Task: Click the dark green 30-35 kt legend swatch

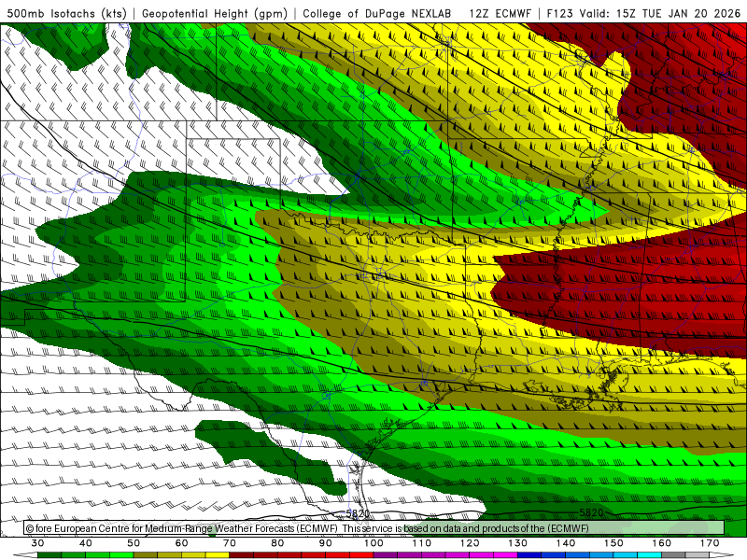Action: (49, 555)
